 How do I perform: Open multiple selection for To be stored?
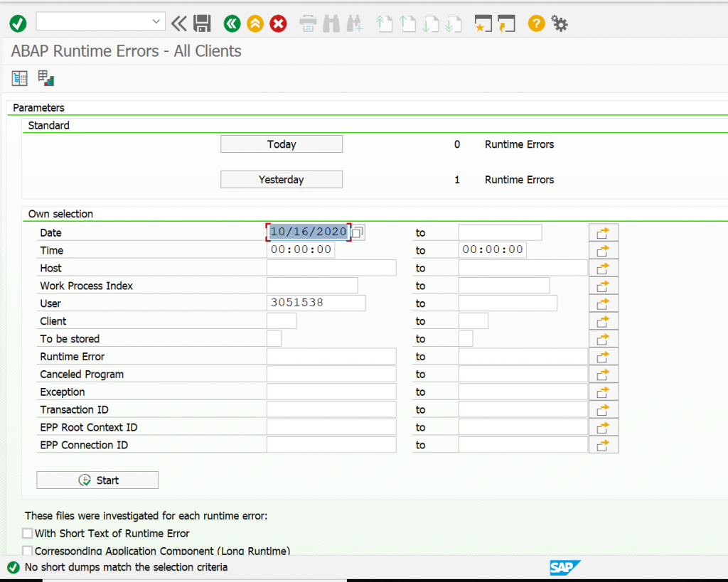(x=603, y=339)
